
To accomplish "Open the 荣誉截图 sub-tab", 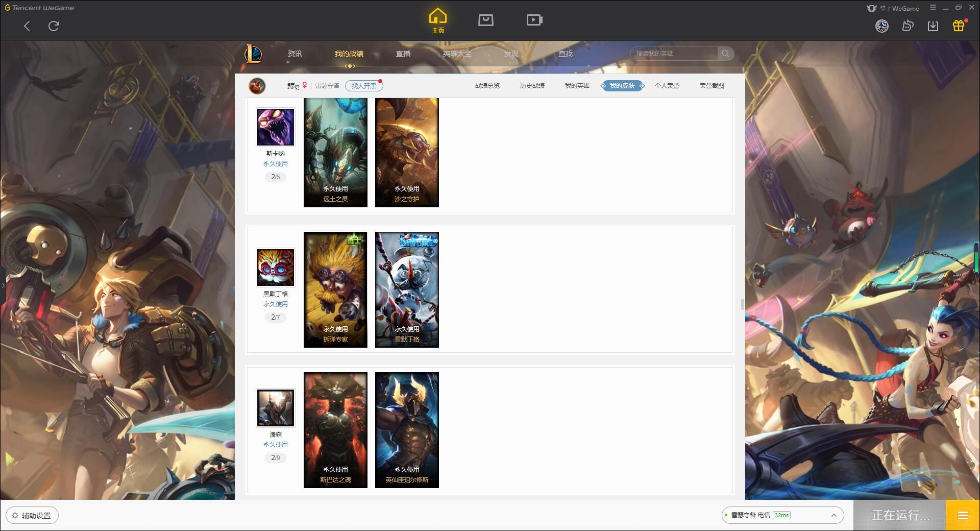I will click(x=712, y=86).
